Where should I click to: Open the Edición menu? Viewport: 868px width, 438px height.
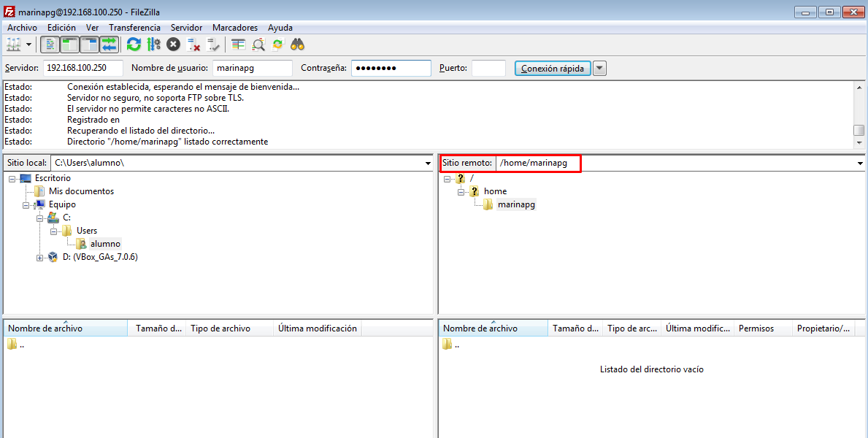tap(61, 28)
